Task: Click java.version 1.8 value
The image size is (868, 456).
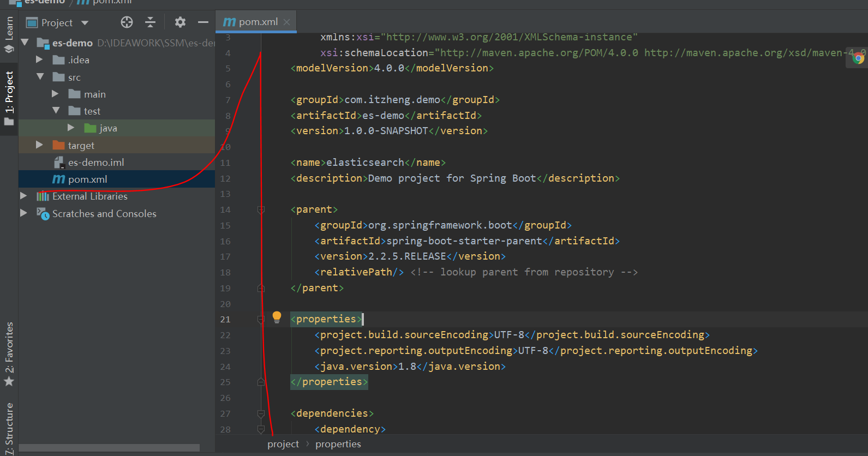Action: point(407,367)
